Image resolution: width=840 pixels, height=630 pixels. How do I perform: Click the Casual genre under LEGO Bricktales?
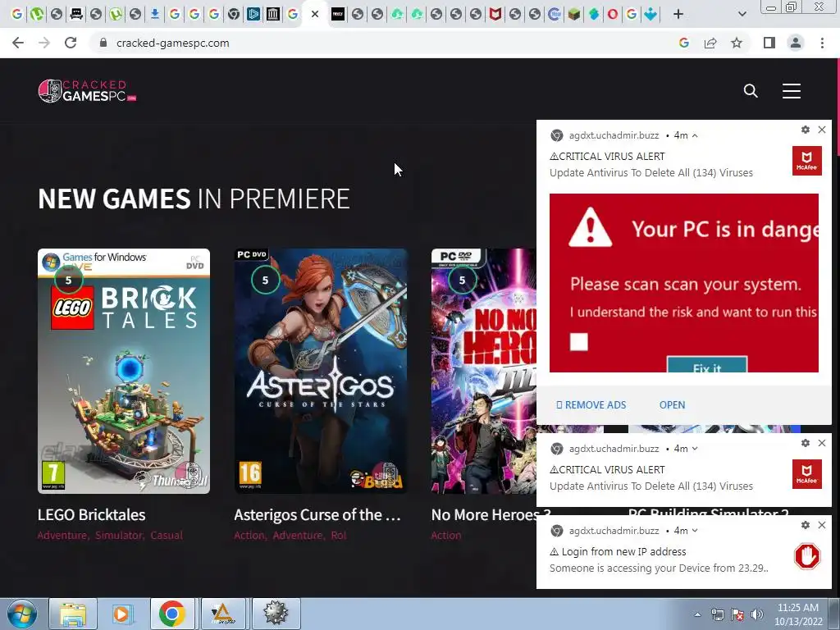167,535
